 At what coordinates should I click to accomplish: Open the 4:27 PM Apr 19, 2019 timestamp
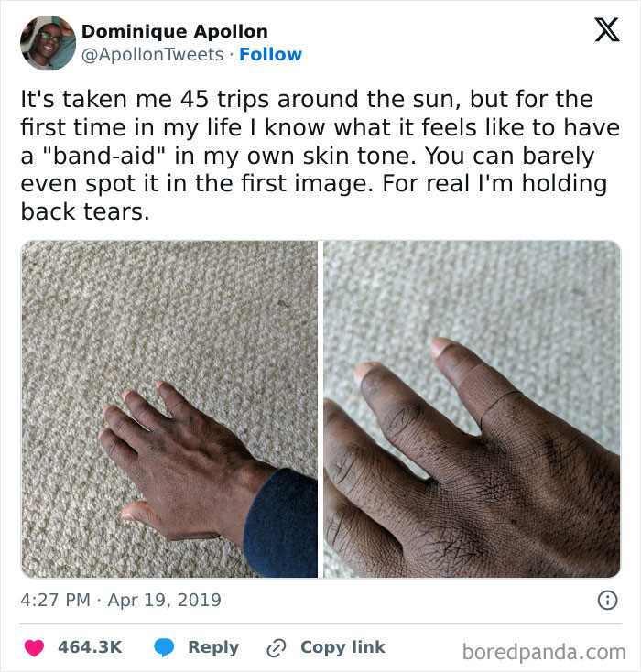point(121,600)
